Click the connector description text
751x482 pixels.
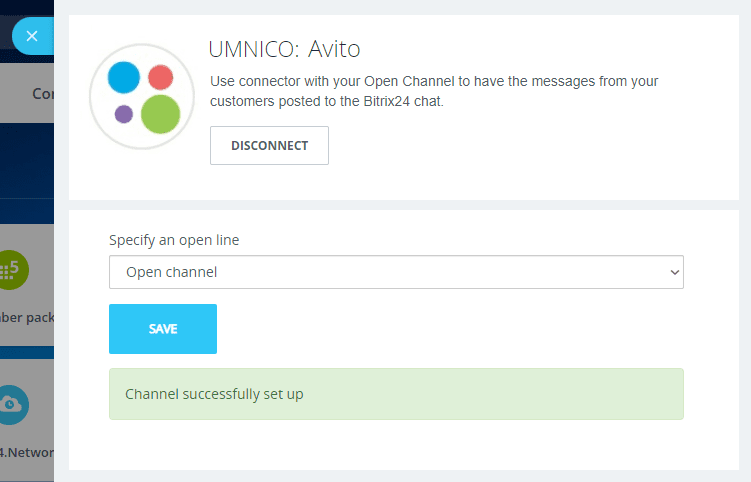[434, 90]
